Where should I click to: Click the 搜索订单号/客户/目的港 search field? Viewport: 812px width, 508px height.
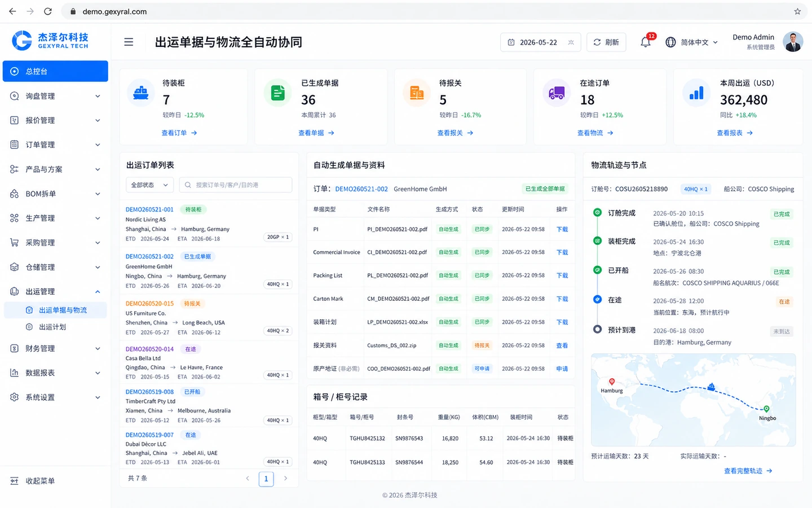click(236, 185)
